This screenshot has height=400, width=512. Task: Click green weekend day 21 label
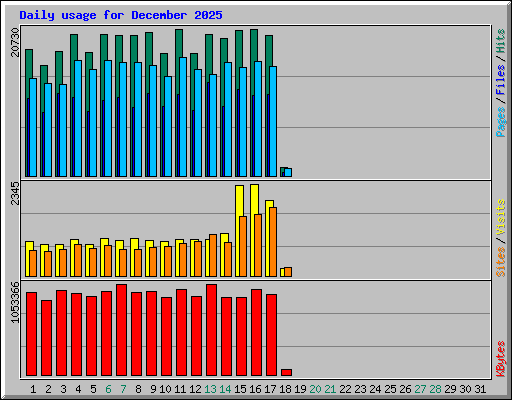pyautogui.click(x=330, y=389)
